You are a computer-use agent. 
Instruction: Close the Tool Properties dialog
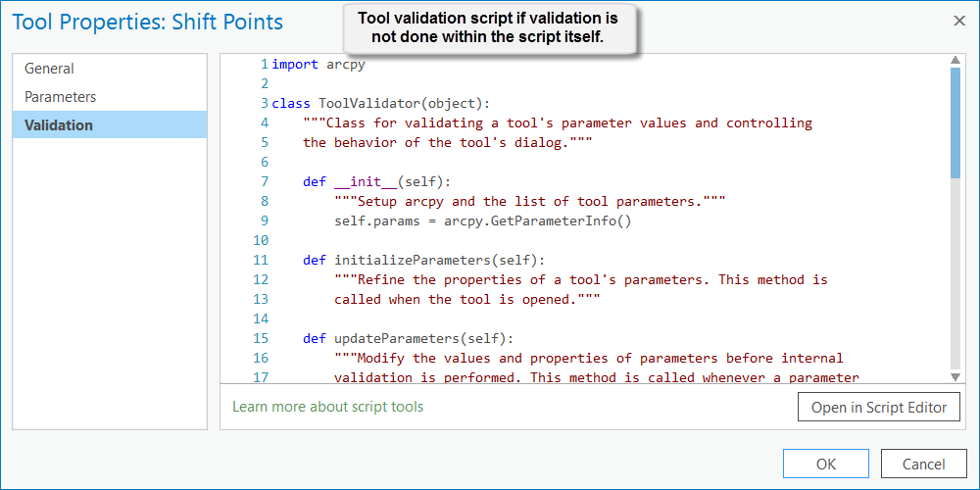pyautogui.click(x=958, y=22)
